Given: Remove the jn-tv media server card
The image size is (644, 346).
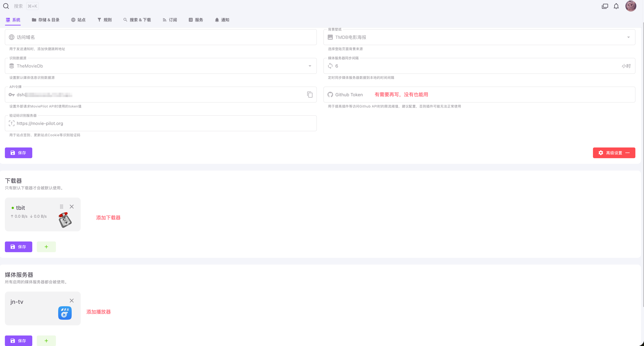Looking at the screenshot, I should pyautogui.click(x=72, y=301).
